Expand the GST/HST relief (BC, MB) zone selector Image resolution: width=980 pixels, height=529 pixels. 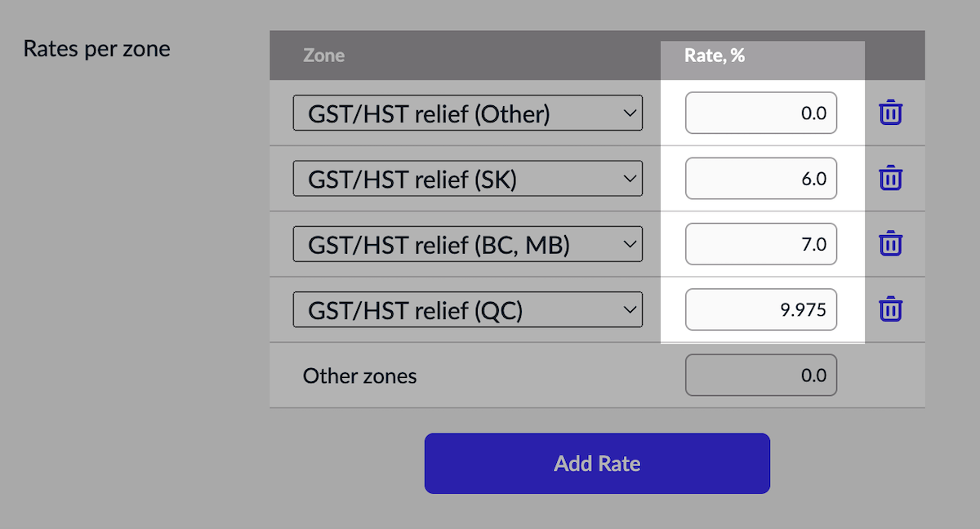[467, 244]
